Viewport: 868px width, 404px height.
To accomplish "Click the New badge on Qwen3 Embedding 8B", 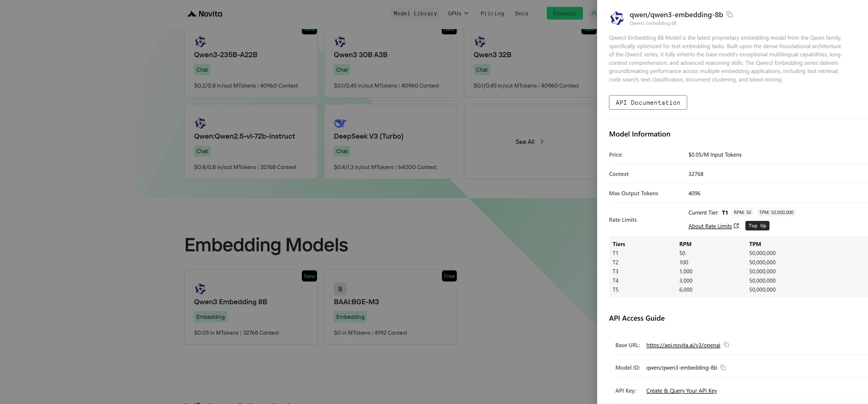I will tap(309, 276).
